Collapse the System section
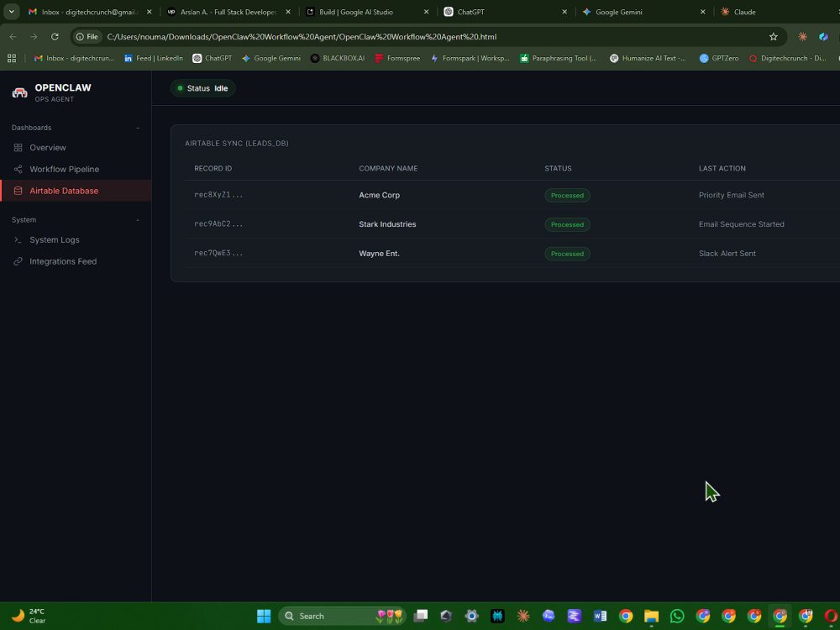The height and width of the screenshot is (630, 840). pyautogui.click(x=138, y=219)
